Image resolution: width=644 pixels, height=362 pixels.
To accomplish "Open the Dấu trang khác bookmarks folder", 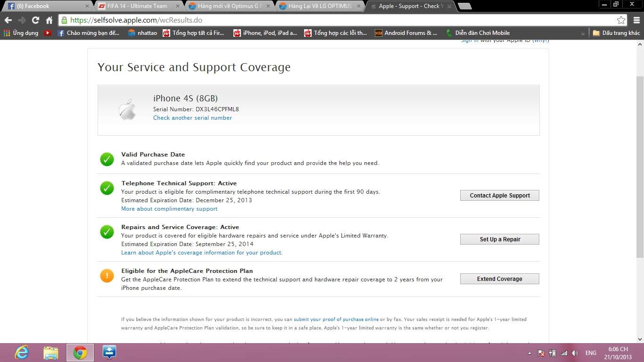I will click(x=617, y=33).
